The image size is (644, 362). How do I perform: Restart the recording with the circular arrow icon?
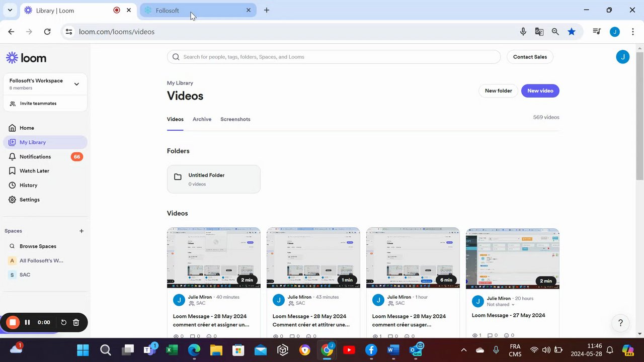(x=64, y=322)
